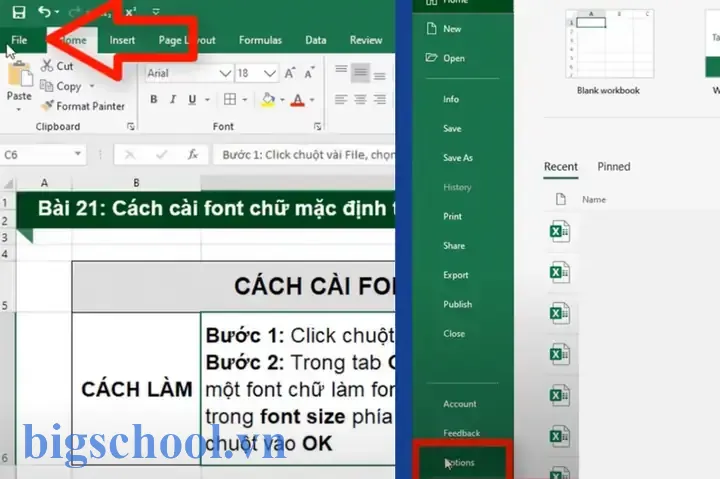Click the CÁCH LÀM cell
Viewport: 720px width, 479px height.
tap(136, 389)
